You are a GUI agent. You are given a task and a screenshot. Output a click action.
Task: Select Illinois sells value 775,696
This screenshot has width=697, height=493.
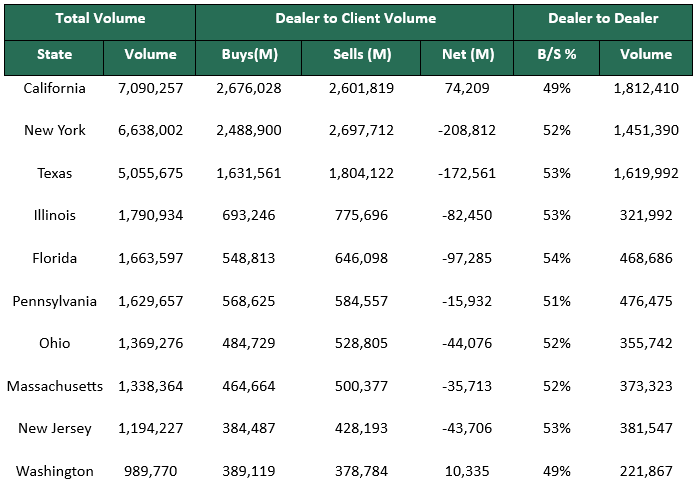(x=360, y=215)
